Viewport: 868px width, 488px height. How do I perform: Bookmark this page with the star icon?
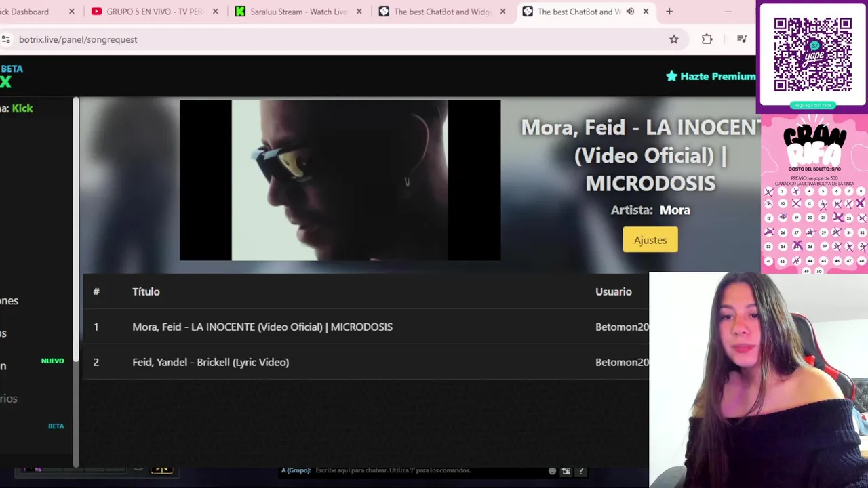coord(673,39)
